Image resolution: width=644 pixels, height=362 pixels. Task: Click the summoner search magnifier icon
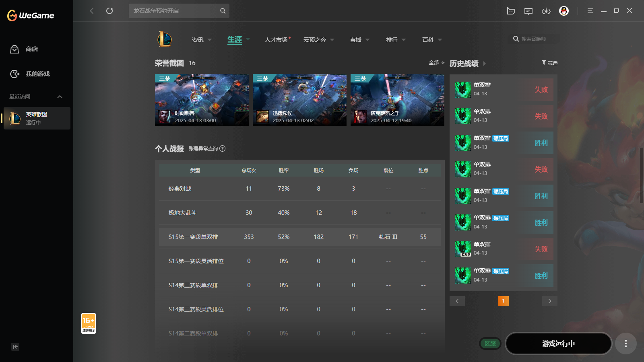[x=516, y=39]
